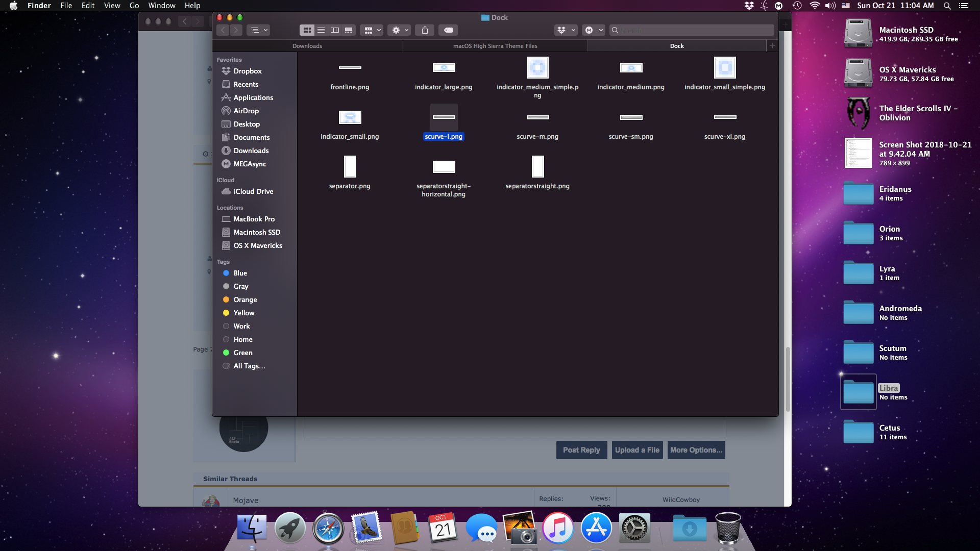Filter by the Orange tag

pos(245,299)
